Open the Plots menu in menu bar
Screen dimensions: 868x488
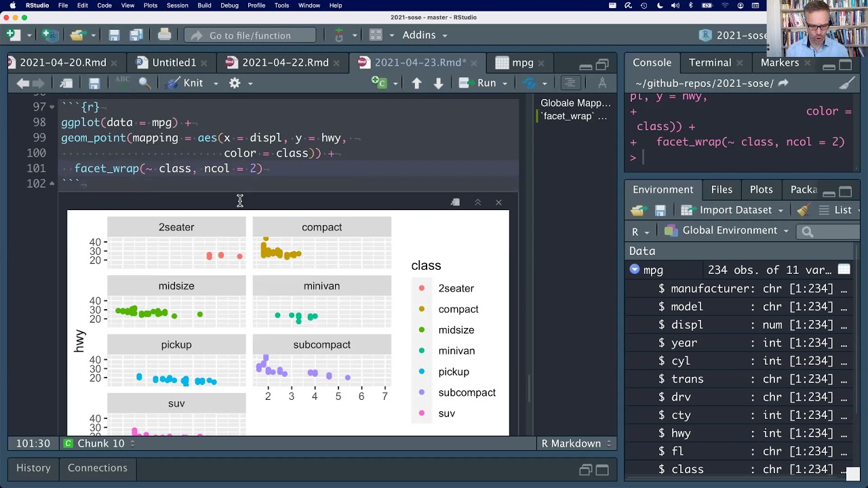pyautogui.click(x=151, y=5)
